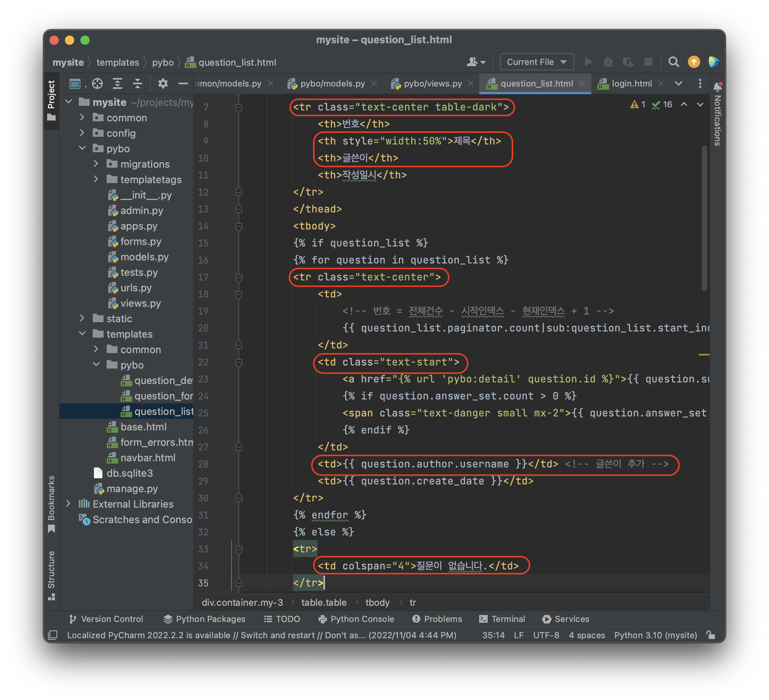Screen dimensions: 769x700
Task: Click the Expand All icon in Project panel
Action: point(117,83)
